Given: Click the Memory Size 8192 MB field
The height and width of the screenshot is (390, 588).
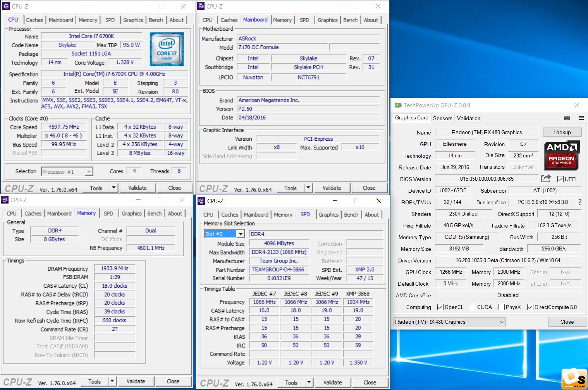Looking at the screenshot, I should pyautogui.click(x=459, y=248).
